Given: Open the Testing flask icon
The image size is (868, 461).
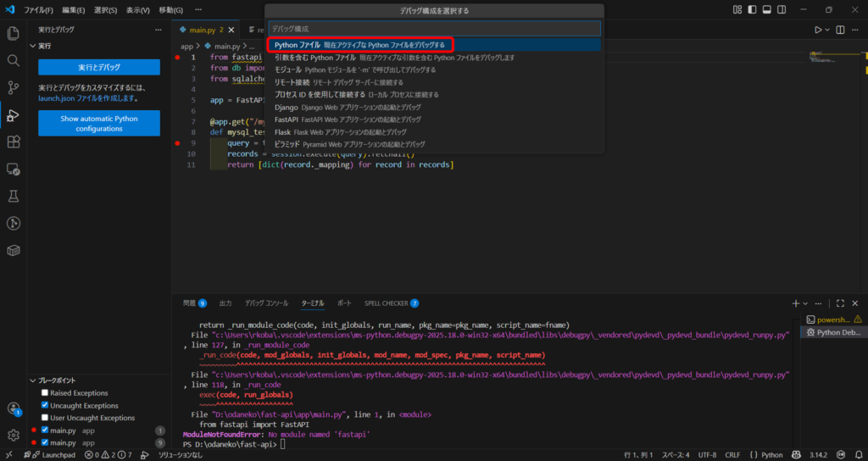Looking at the screenshot, I should (x=13, y=197).
